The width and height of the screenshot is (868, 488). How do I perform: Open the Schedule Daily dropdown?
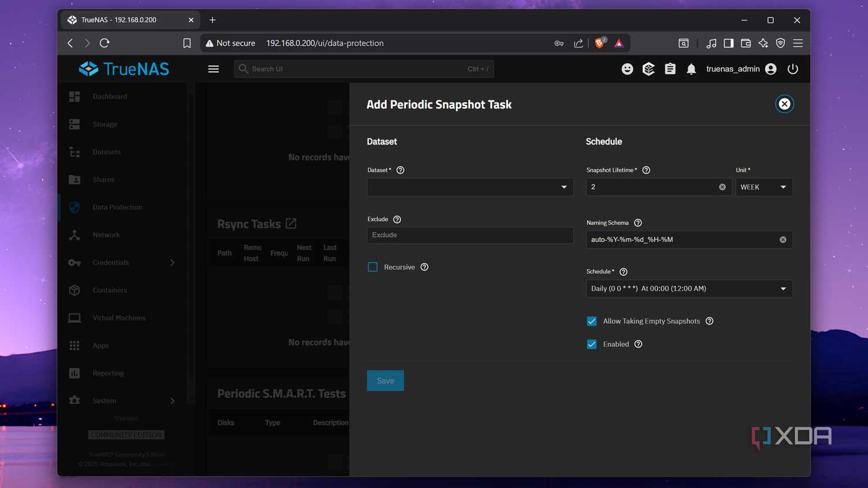click(689, 289)
